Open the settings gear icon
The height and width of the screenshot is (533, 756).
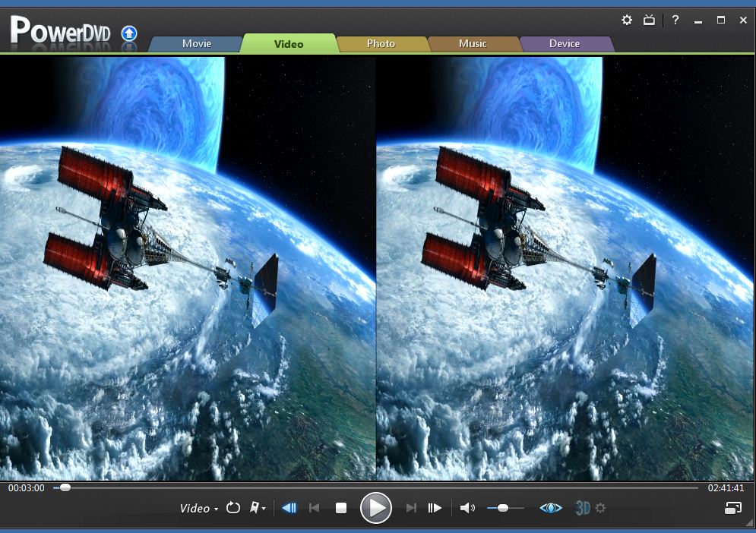(x=627, y=20)
